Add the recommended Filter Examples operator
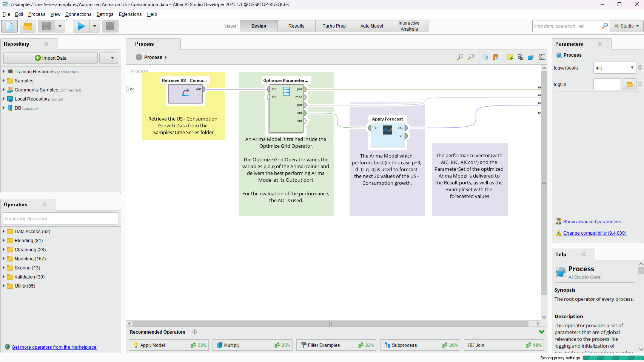This screenshot has width=644, height=362. click(336, 345)
